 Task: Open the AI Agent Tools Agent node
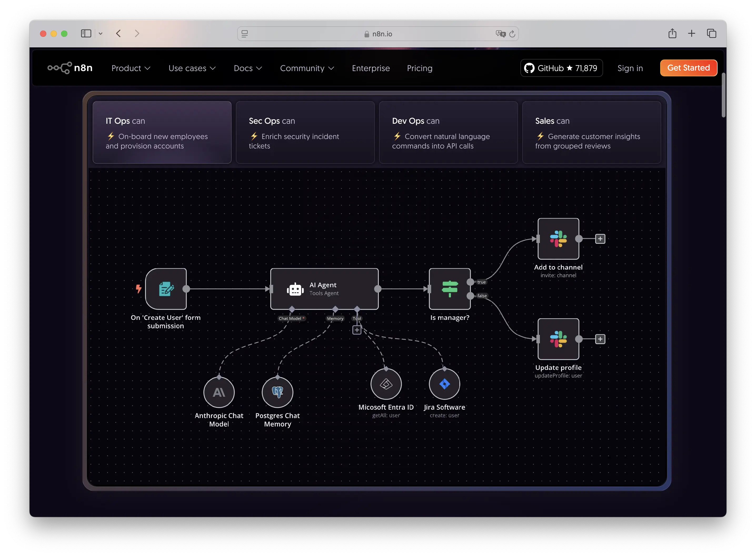[x=324, y=289]
